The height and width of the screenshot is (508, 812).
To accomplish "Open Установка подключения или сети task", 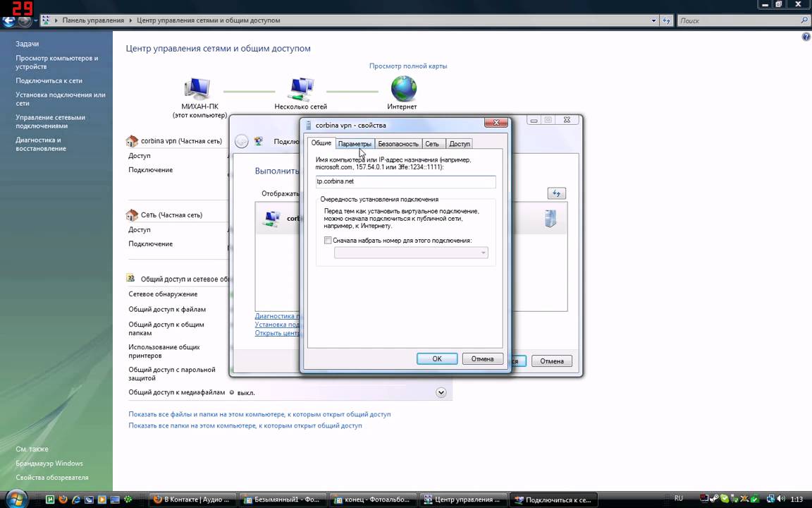I will pos(61,99).
